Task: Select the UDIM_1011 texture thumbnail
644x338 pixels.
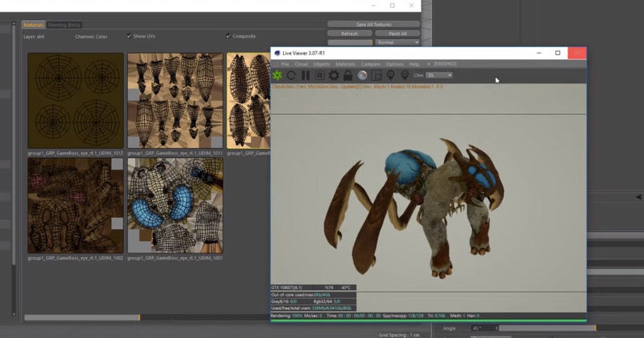Action: click(x=175, y=101)
